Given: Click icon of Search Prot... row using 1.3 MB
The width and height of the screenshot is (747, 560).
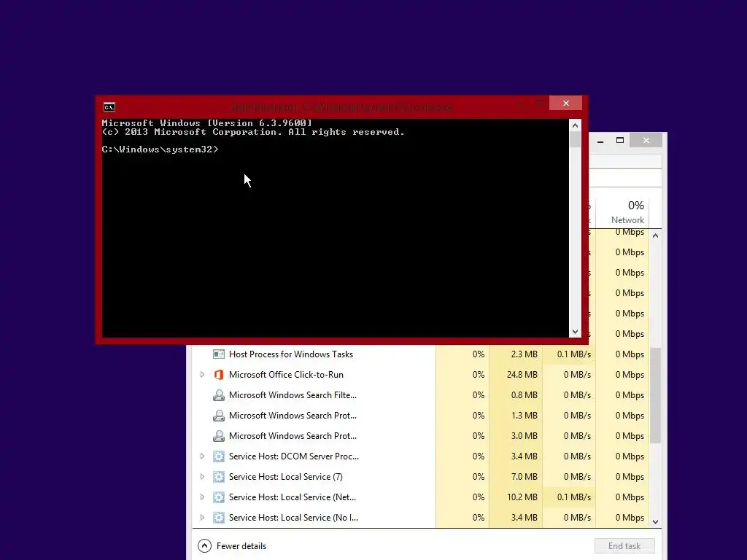Looking at the screenshot, I should pos(219,416).
